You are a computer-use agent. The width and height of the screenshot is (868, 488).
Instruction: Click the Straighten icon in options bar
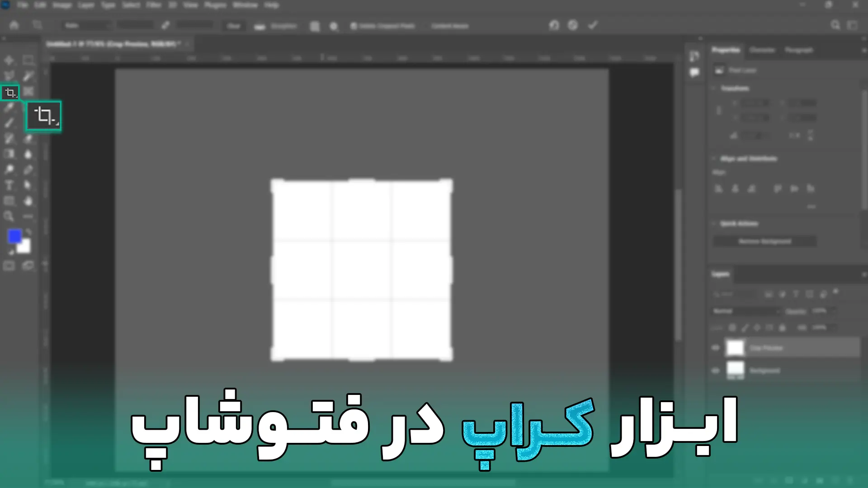[x=259, y=26]
